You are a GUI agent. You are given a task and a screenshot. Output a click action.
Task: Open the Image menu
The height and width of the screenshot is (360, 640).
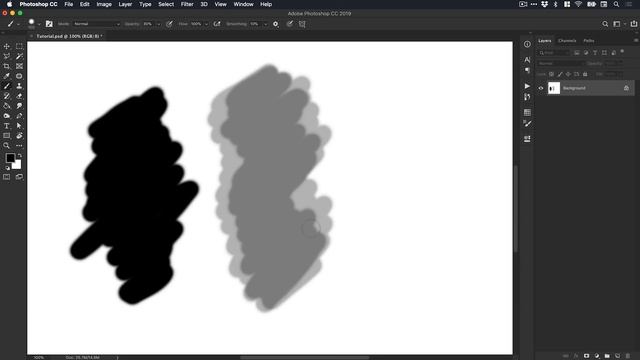point(104,4)
